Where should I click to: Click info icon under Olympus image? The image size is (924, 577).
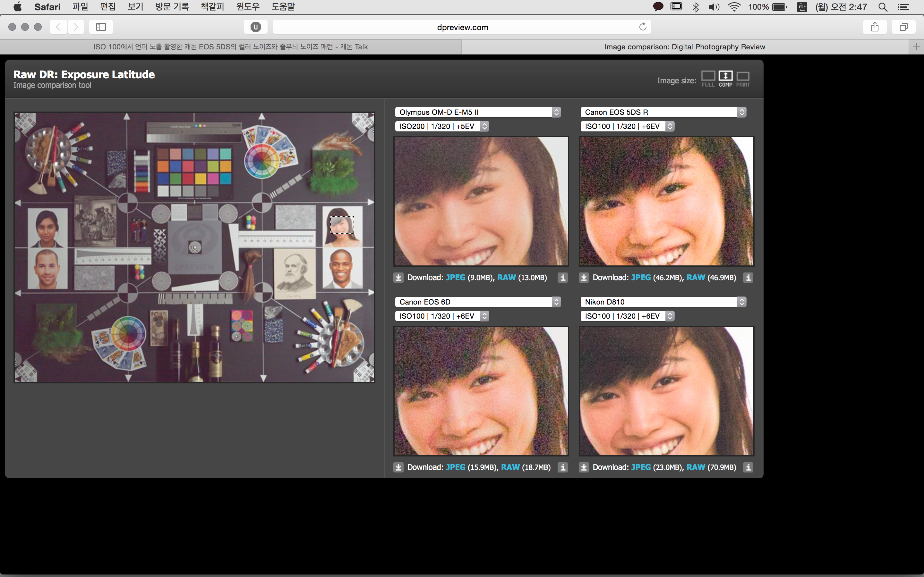[563, 277]
